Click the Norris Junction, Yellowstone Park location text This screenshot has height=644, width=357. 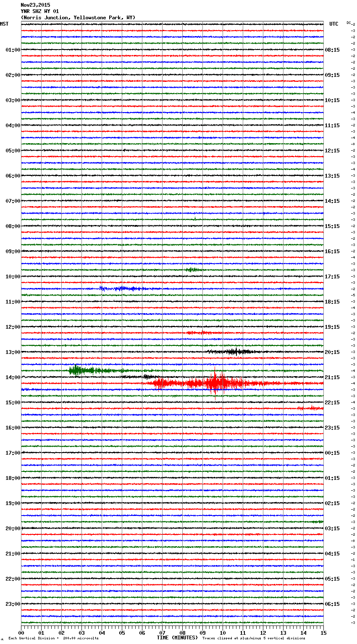(78, 18)
